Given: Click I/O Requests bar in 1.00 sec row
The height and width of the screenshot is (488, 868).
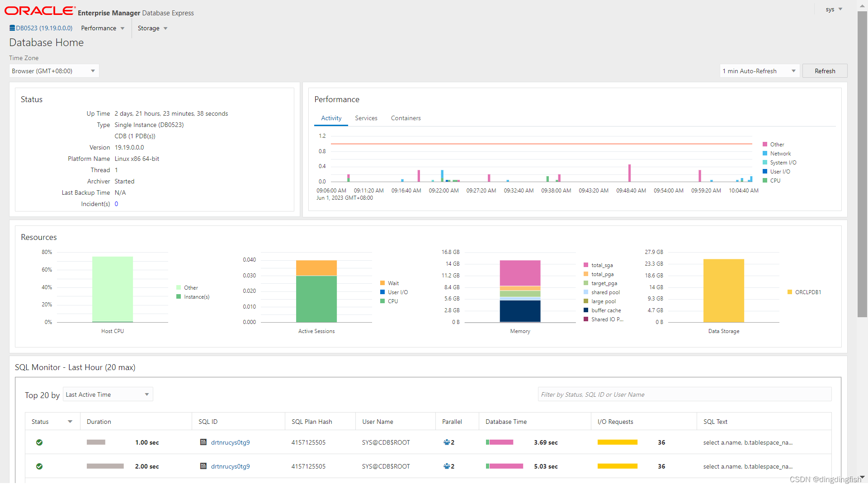Looking at the screenshot, I should coord(617,442).
